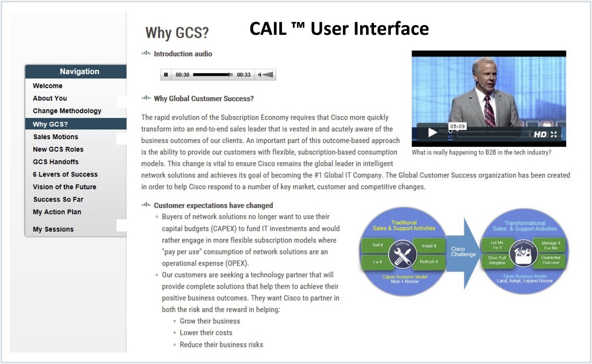Pause the introduction audio

[166, 75]
